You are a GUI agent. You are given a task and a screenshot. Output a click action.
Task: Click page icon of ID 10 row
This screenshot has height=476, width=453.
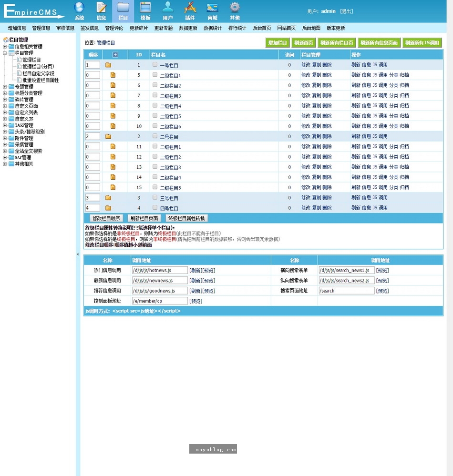point(113,126)
